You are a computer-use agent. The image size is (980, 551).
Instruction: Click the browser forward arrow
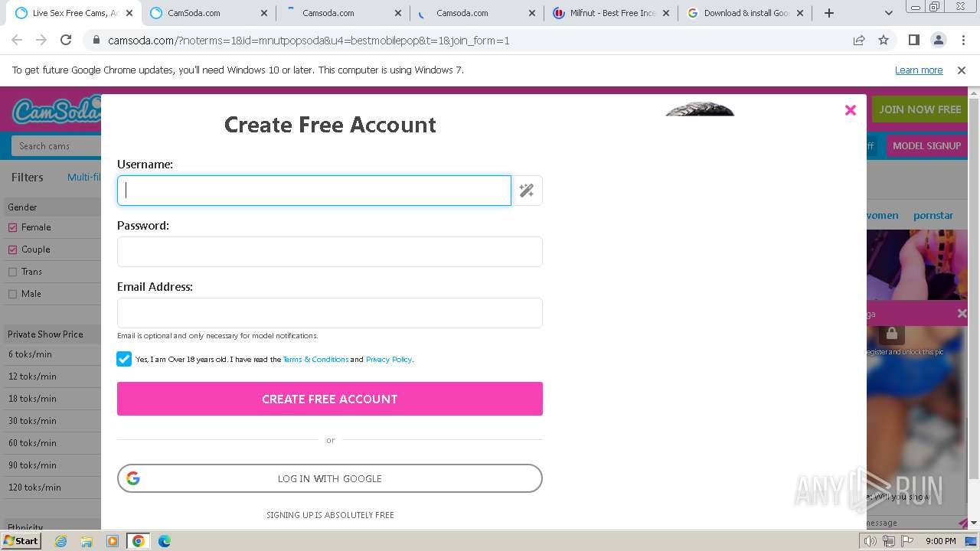41,40
